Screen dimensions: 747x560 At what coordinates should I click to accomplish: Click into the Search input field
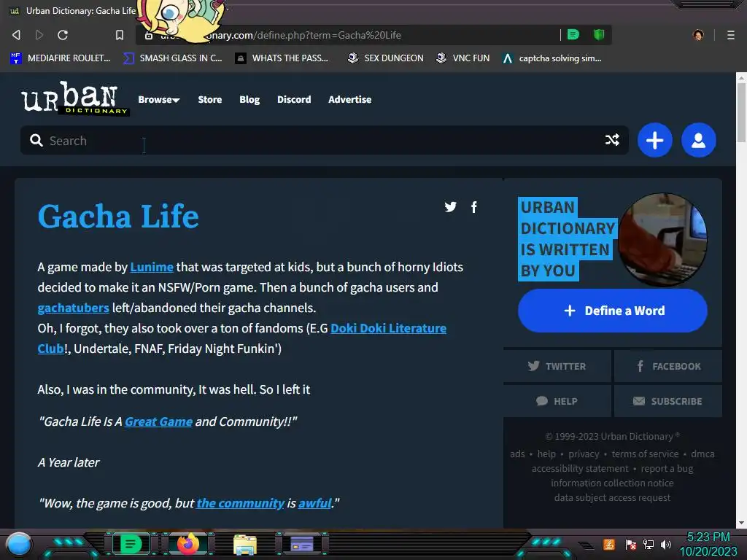(324, 140)
